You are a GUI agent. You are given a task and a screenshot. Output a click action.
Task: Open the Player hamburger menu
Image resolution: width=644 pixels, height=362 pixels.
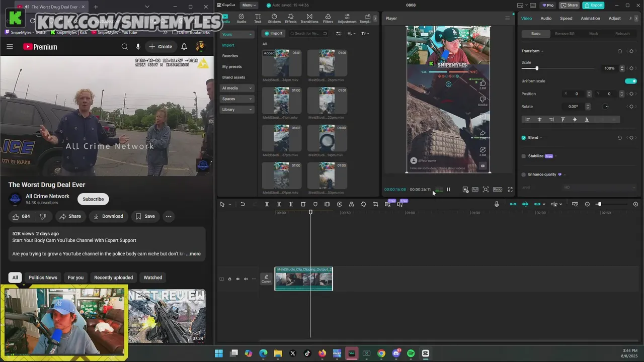click(507, 18)
